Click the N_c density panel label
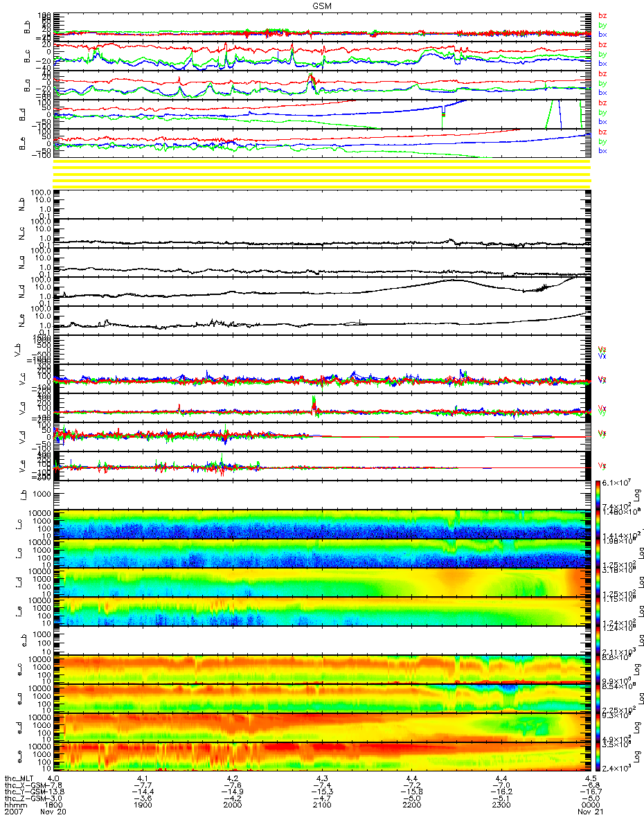 (23, 233)
